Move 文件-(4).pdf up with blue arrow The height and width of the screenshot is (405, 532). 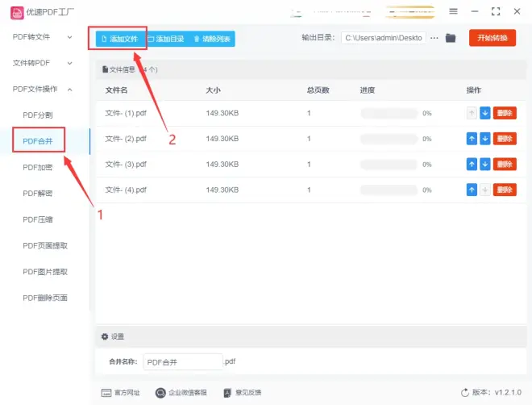point(472,190)
